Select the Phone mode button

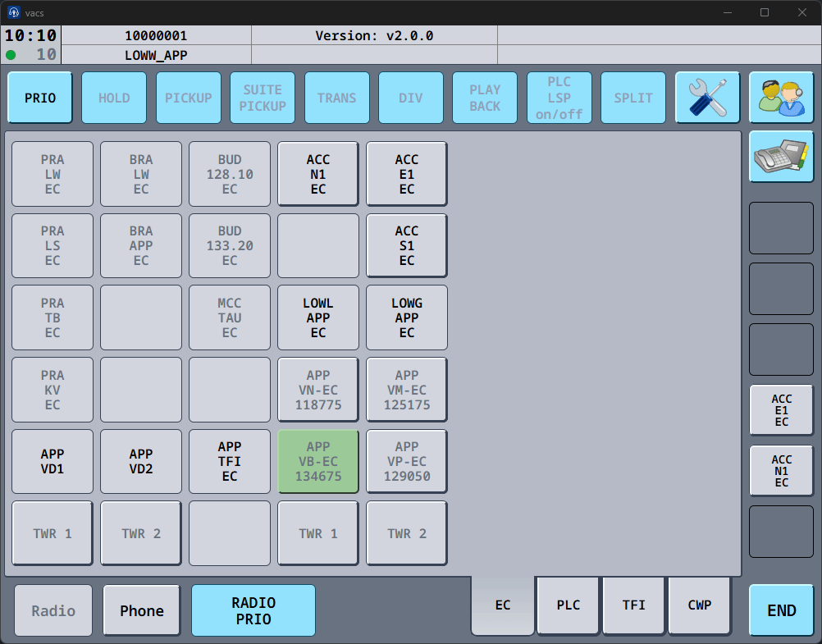coord(142,610)
